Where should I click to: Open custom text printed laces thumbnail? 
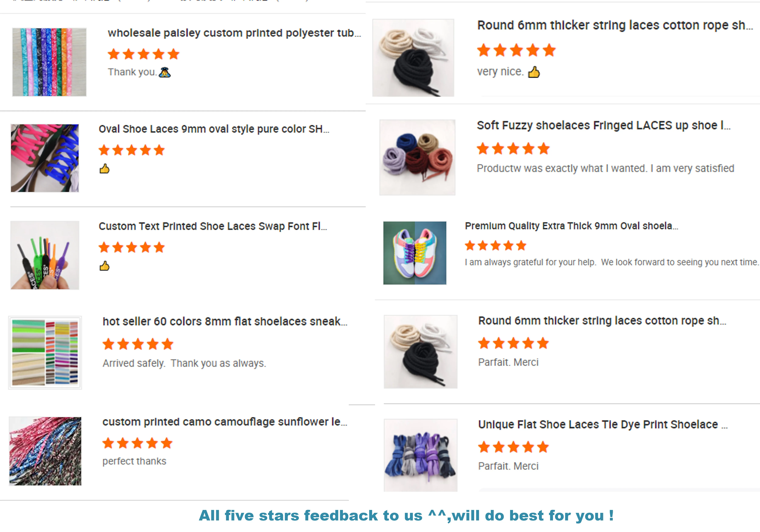(x=45, y=255)
